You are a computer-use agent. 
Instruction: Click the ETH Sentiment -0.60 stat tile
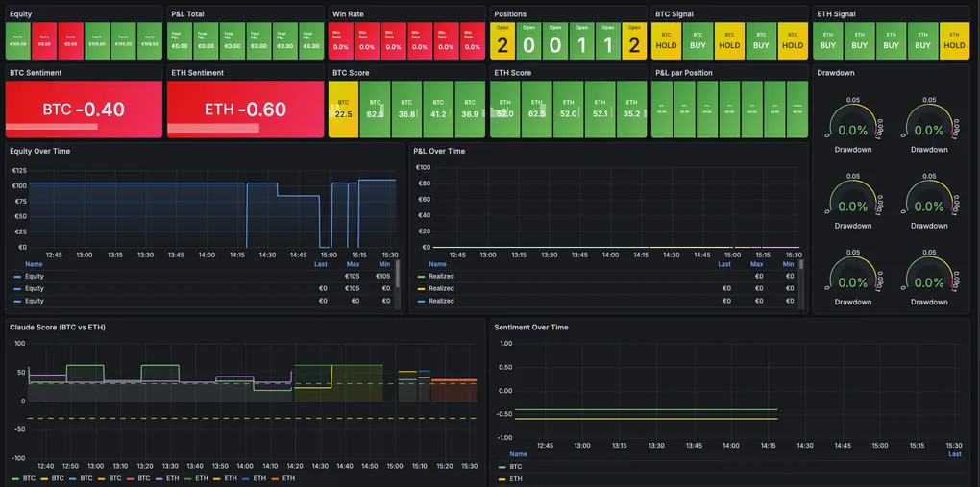tap(245, 110)
